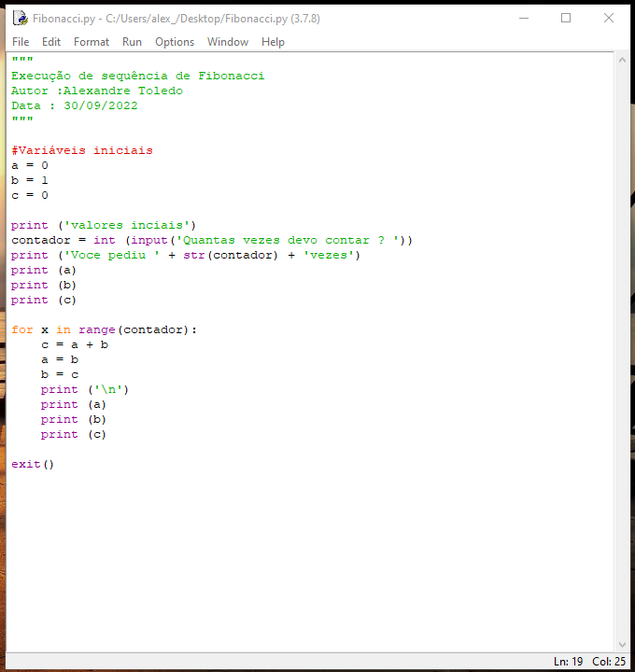The height and width of the screenshot is (672, 635).
Task: Maximize the Fibonacci.py editor window
Action: pos(565,18)
